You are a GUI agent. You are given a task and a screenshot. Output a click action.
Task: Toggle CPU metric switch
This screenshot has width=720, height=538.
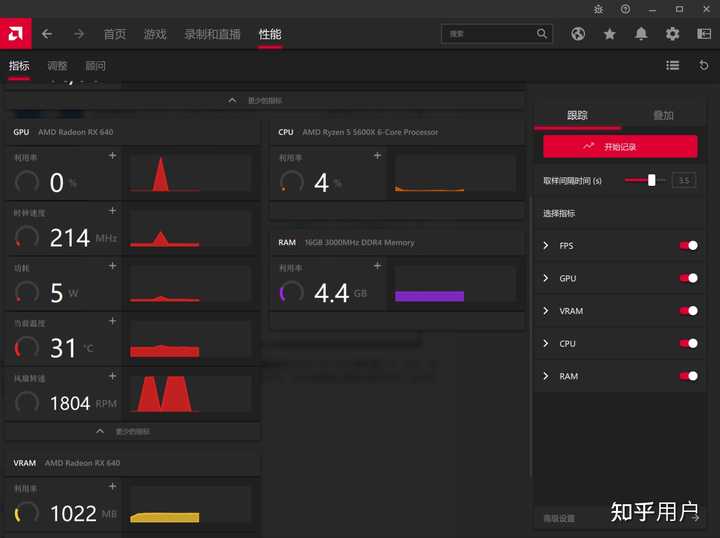[688, 343]
